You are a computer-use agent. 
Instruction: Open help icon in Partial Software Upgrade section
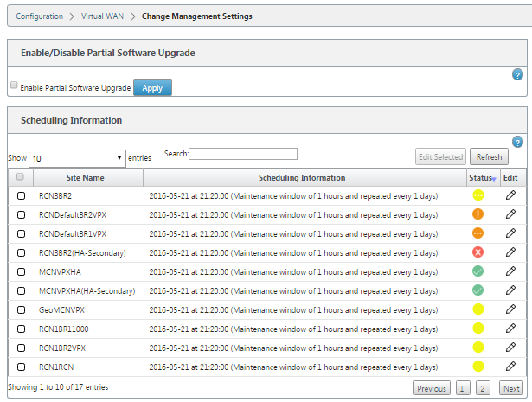coord(517,74)
